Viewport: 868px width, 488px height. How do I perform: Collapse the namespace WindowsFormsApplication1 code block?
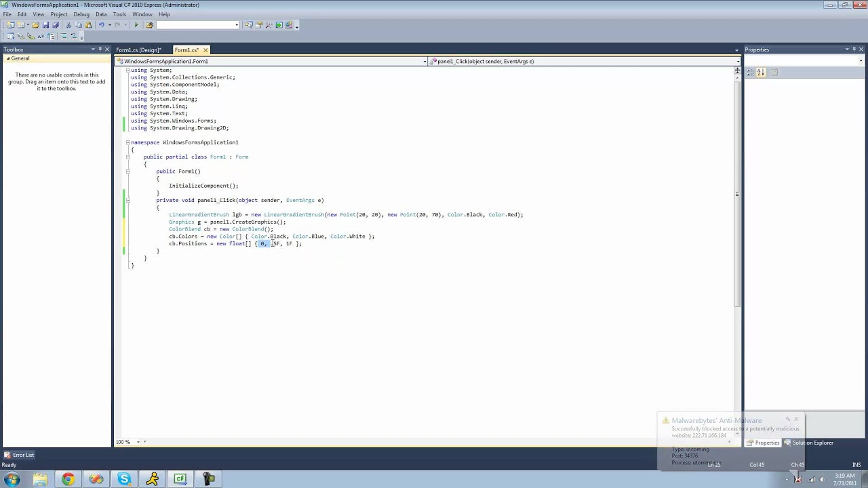[127, 142]
